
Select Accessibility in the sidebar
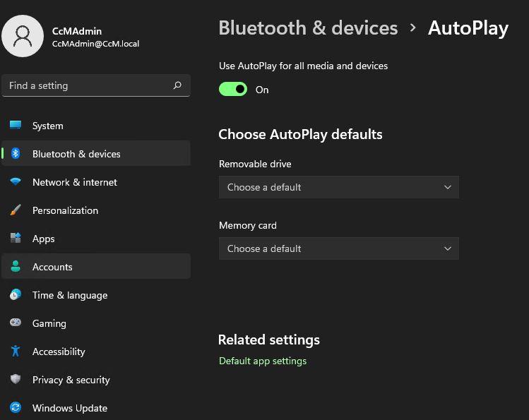pos(96,352)
